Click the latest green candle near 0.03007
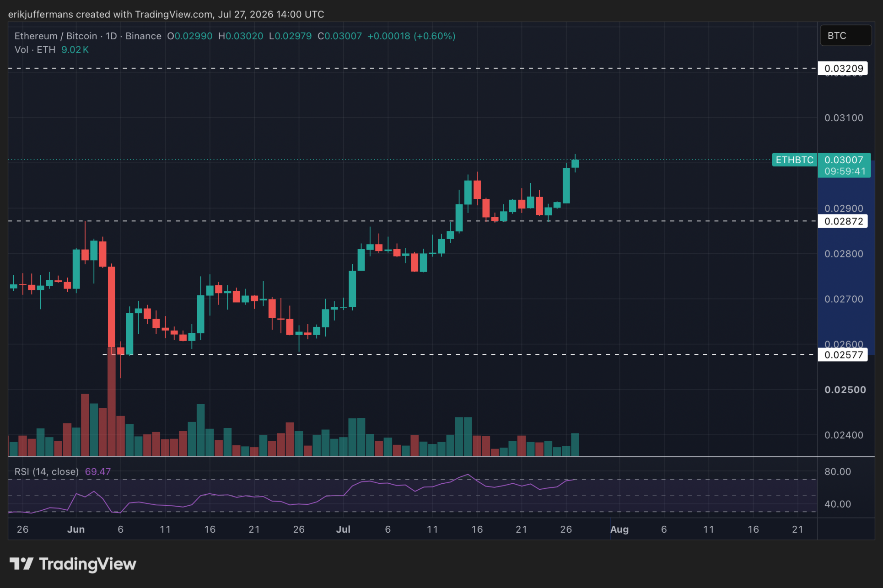883x588 pixels. 575,164
